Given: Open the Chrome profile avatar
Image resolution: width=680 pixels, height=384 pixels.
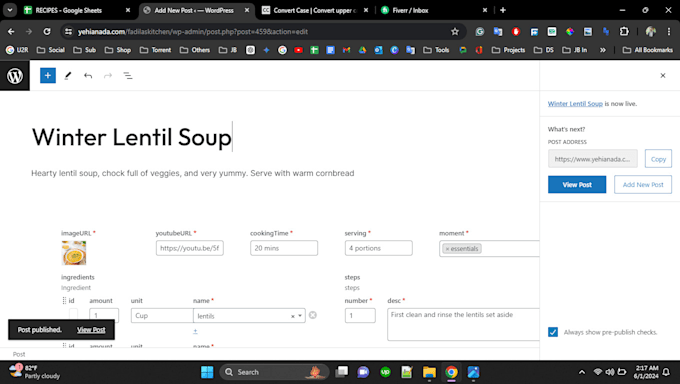Looking at the screenshot, I should pos(651,31).
